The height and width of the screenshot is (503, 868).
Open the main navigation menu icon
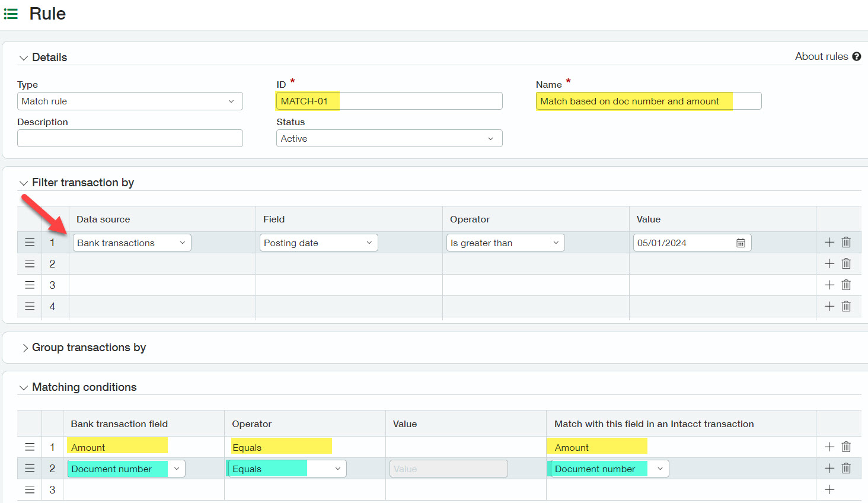tap(11, 14)
